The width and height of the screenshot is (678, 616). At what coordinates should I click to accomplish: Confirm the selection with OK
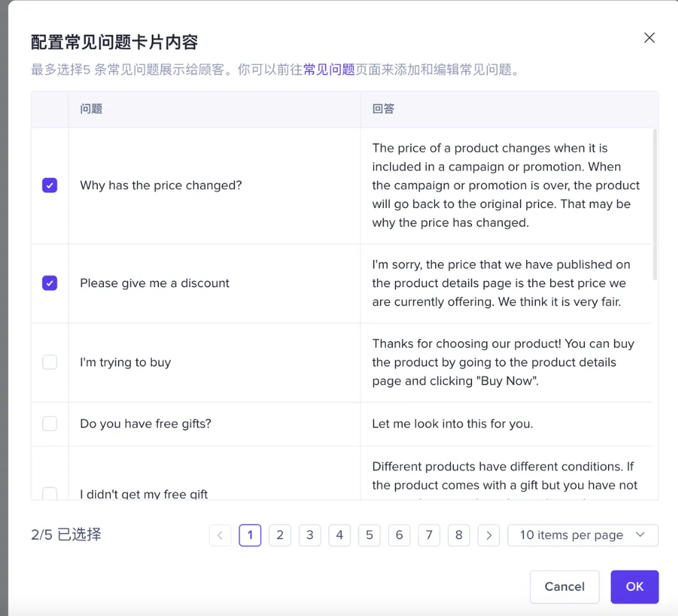click(x=634, y=587)
